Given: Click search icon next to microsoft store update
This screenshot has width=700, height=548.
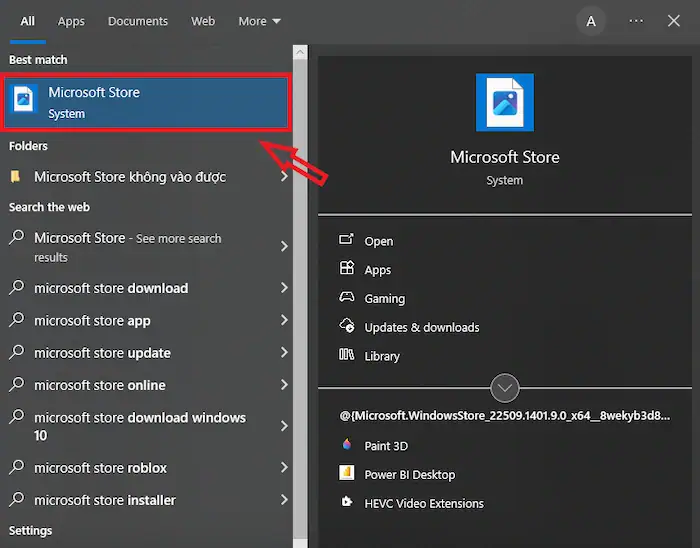Looking at the screenshot, I should point(17,352).
